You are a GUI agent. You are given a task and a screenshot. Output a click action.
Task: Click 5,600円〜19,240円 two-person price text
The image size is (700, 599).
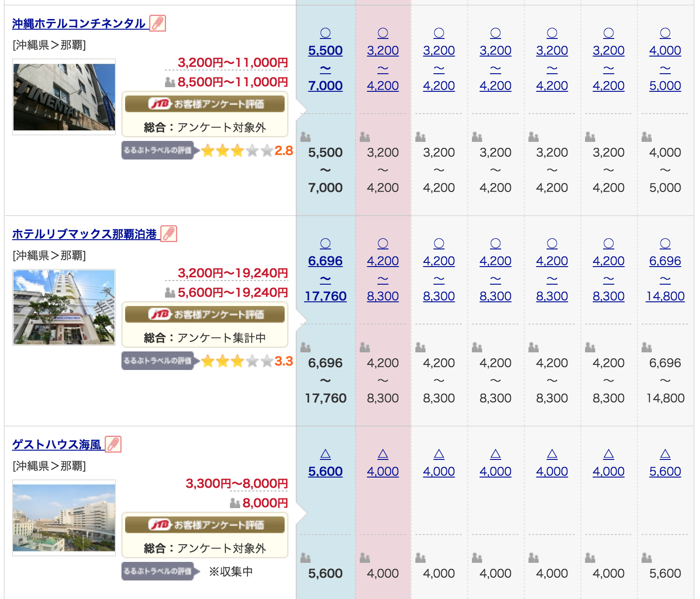click(233, 293)
